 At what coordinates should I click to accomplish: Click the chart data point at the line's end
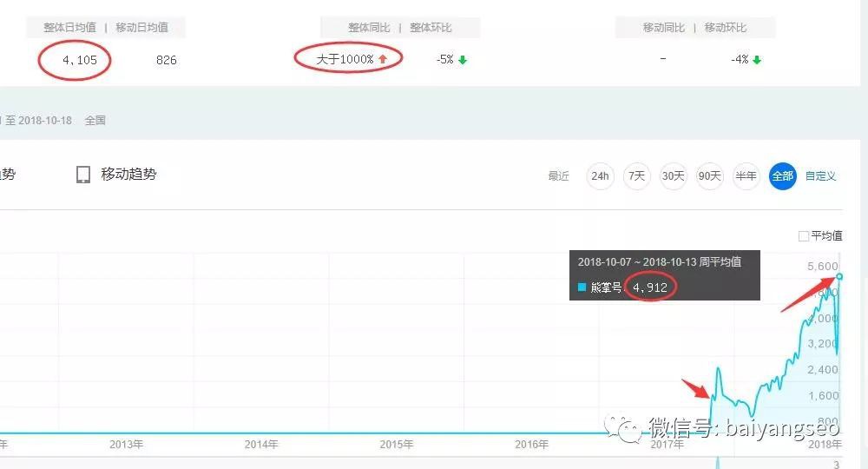(x=839, y=276)
